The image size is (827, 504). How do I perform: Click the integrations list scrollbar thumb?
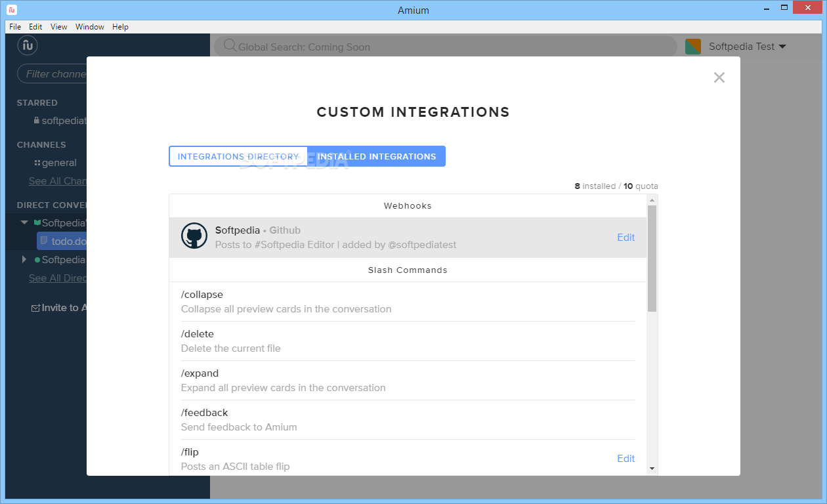652,258
